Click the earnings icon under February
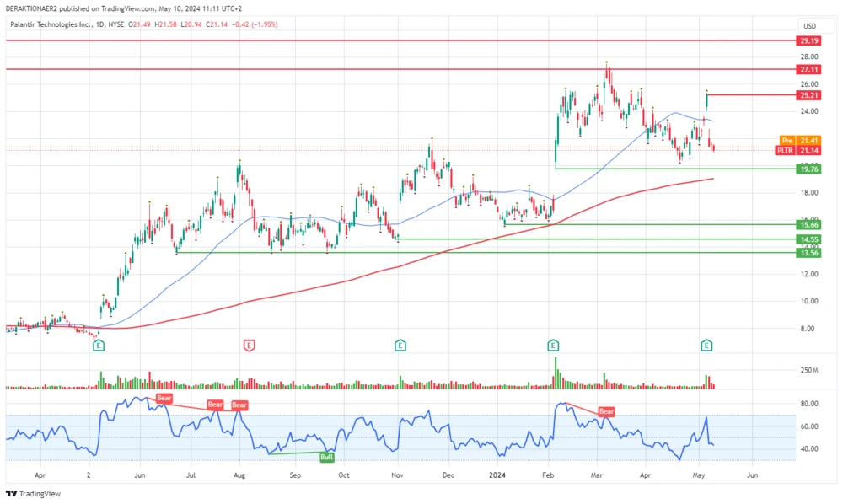 pyautogui.click(x=553, y=345)
